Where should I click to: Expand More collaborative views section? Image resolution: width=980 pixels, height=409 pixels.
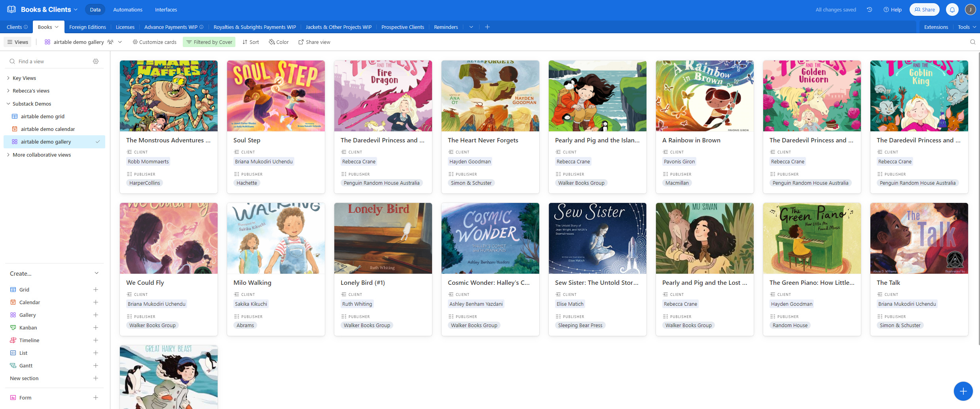coord(8,155)
